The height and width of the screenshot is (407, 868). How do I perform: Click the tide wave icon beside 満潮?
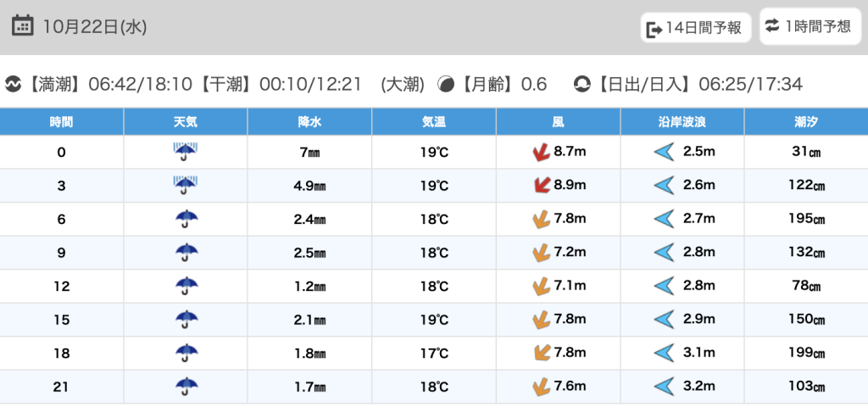tap(13, 84)
